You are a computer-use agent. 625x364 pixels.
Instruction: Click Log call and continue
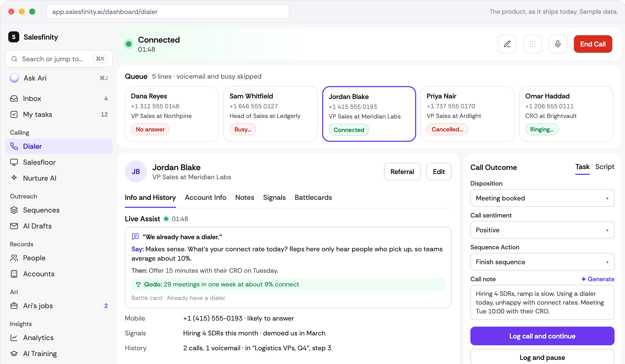pyautogui.click(x=542, y=336)
